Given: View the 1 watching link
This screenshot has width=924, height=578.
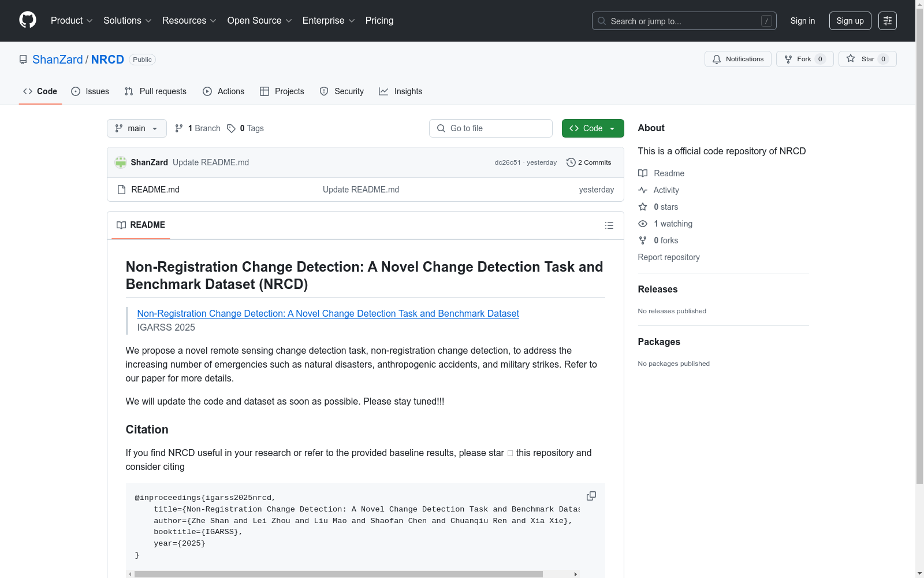Looking at the screenshot, I should 665,224.
